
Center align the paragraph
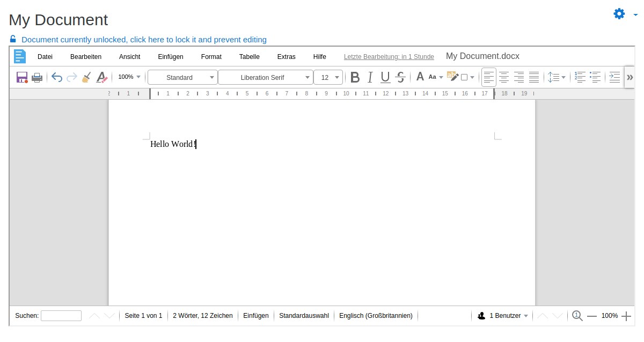click(504, 77)
